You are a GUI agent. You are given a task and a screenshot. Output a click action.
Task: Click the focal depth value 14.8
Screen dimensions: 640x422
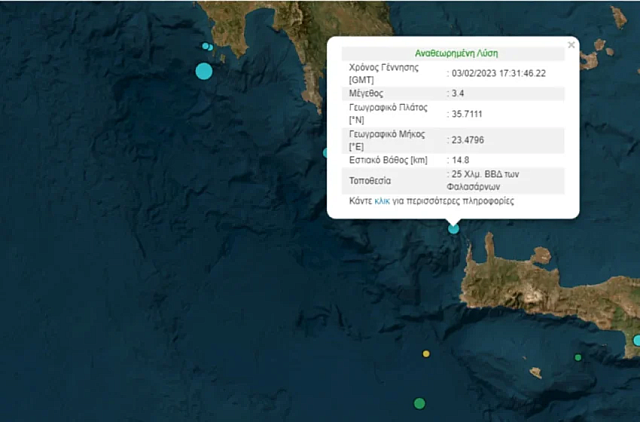click(461, 160)
